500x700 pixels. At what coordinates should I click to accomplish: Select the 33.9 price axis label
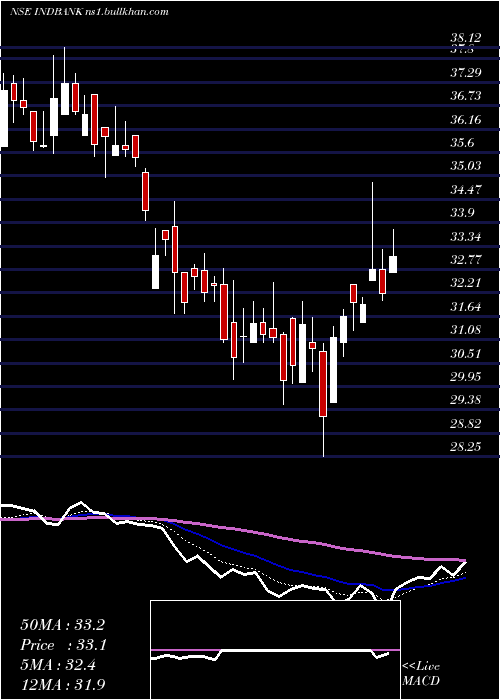pyautogui.click(x=462, y=213)
